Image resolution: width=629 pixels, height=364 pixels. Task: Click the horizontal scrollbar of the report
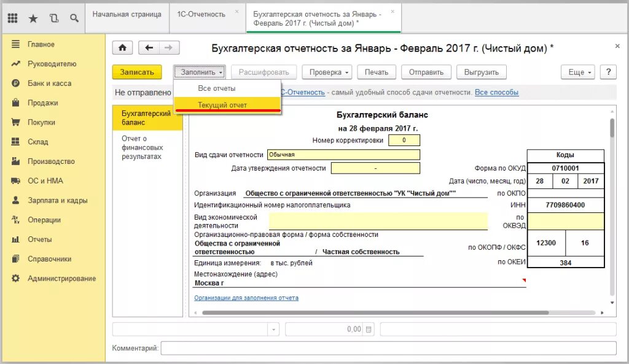(375, 312)
